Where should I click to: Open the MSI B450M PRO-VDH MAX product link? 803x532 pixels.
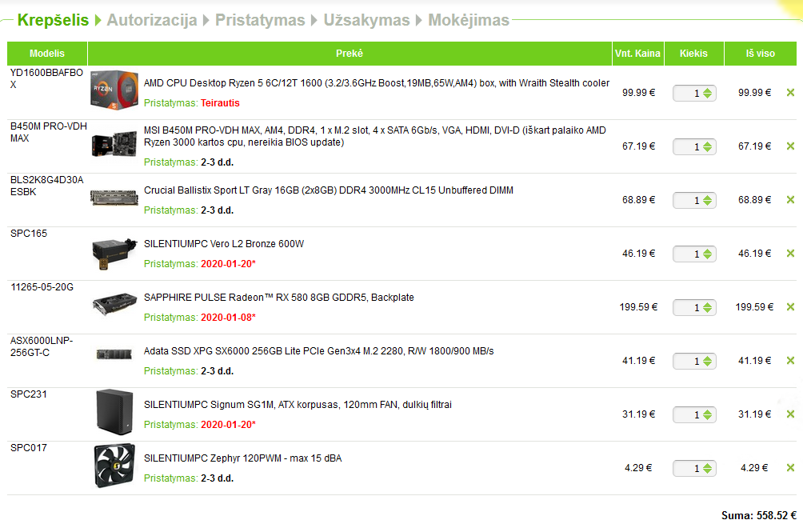pos(375,136)
